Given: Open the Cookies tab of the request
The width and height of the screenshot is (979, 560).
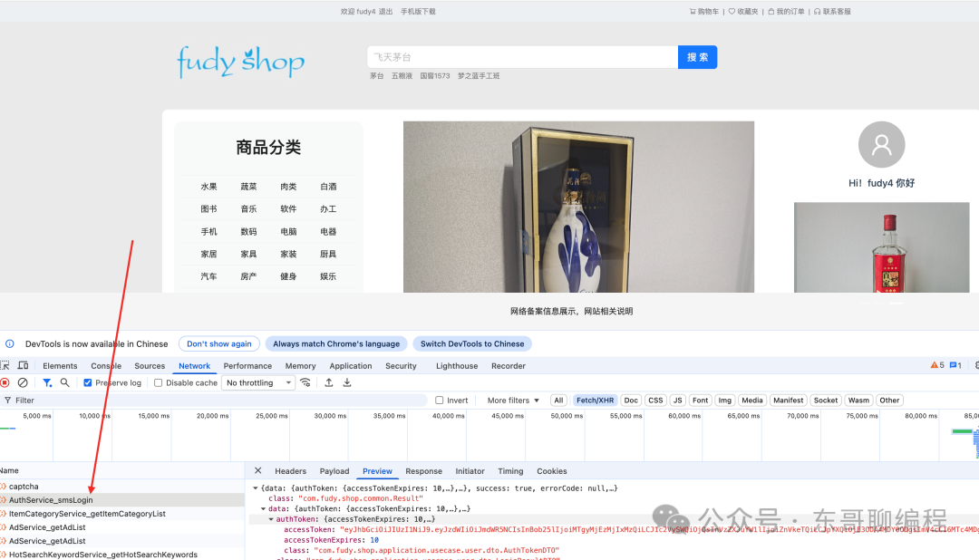Looking at the screenshot, I should click(x=552, y=471).
